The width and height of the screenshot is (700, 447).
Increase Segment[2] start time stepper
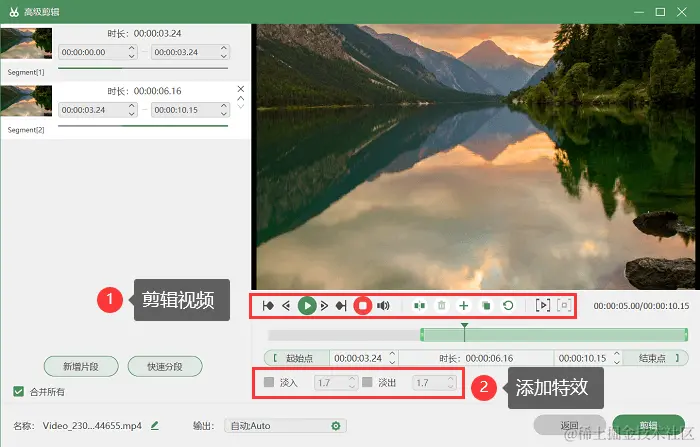(132, 106)
